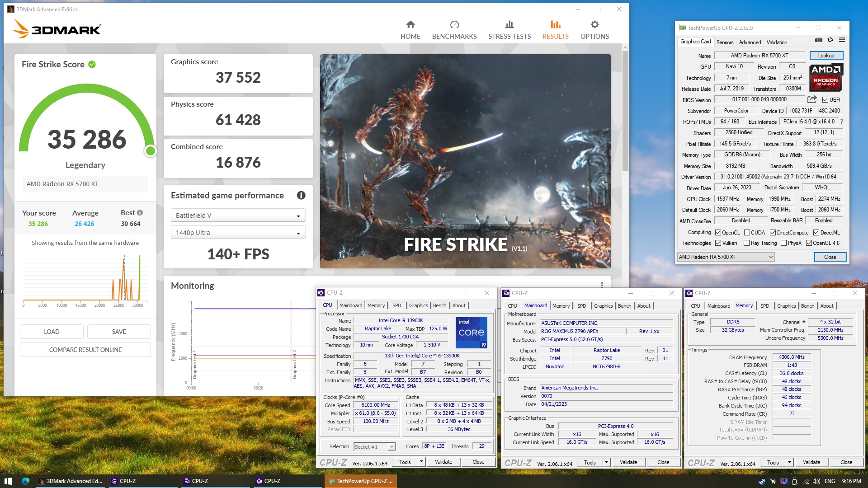Toggle CUDA checkbox in GPU-Z

pyautogui.click(x=747, y=233)
